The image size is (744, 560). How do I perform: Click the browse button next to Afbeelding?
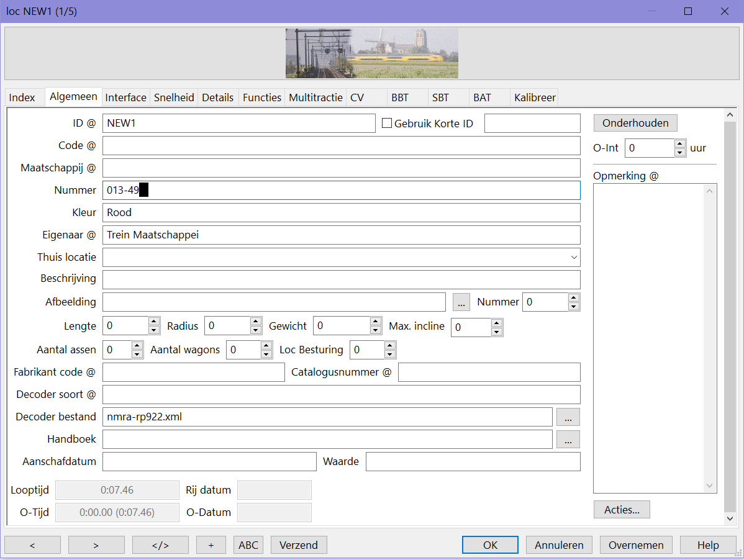461,302
